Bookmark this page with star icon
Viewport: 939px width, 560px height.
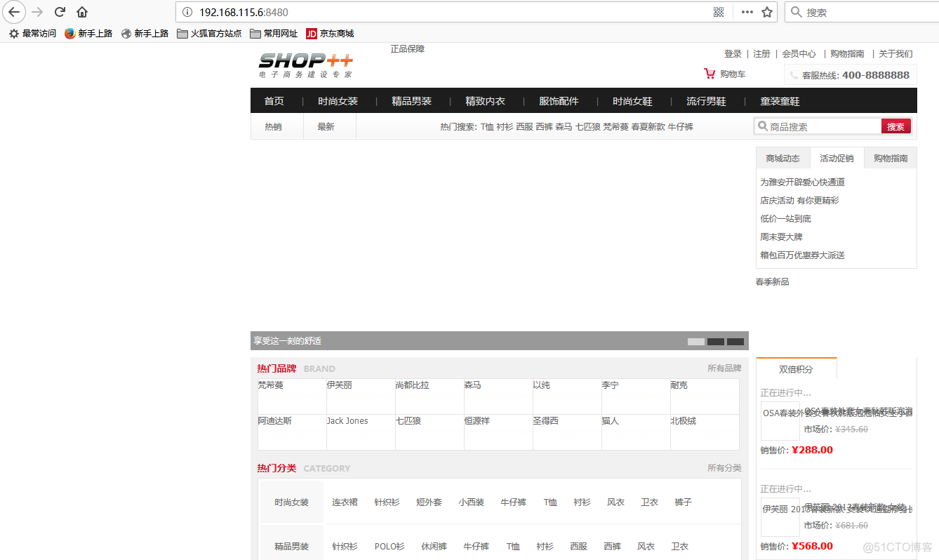[767, 12]
